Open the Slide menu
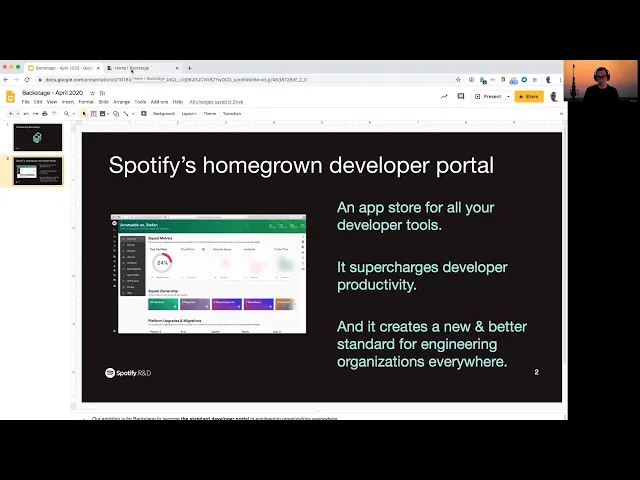 point(103,102)
